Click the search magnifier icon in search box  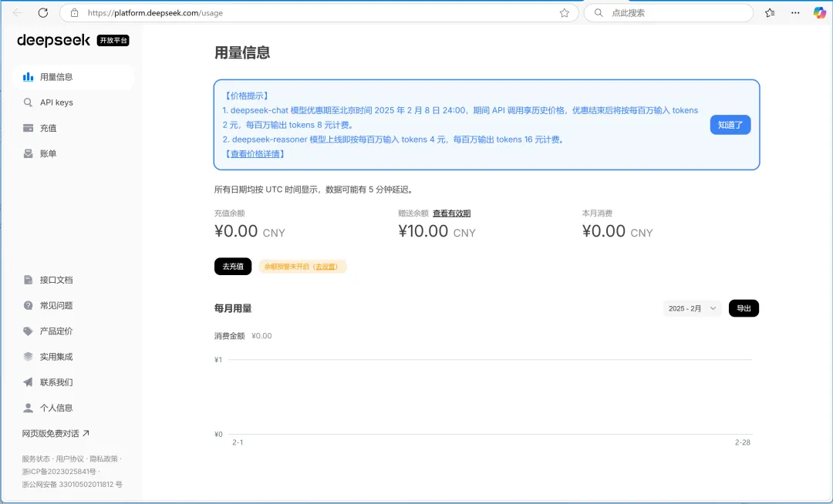pos(599,13)
